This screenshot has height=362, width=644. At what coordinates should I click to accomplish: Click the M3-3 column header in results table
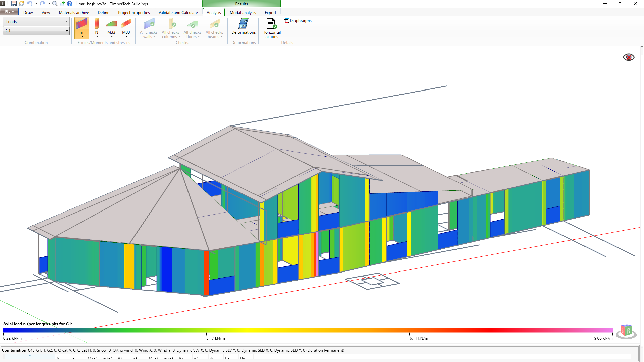153,358
